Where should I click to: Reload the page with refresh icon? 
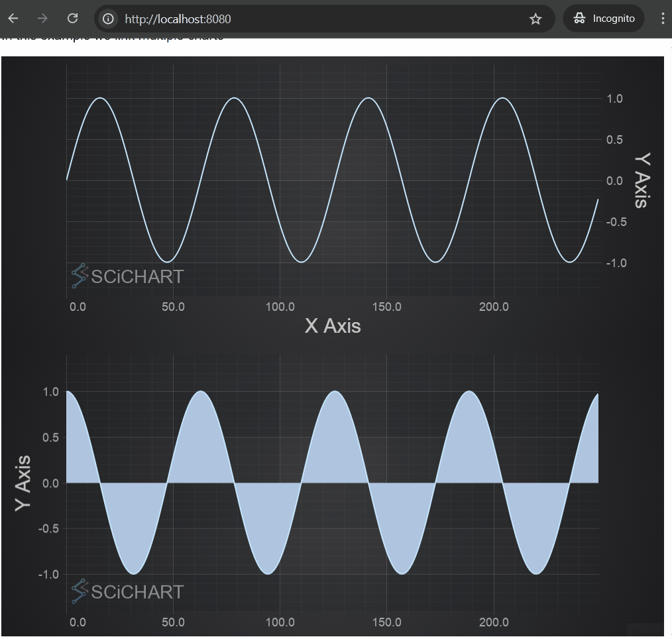(72, 19)
